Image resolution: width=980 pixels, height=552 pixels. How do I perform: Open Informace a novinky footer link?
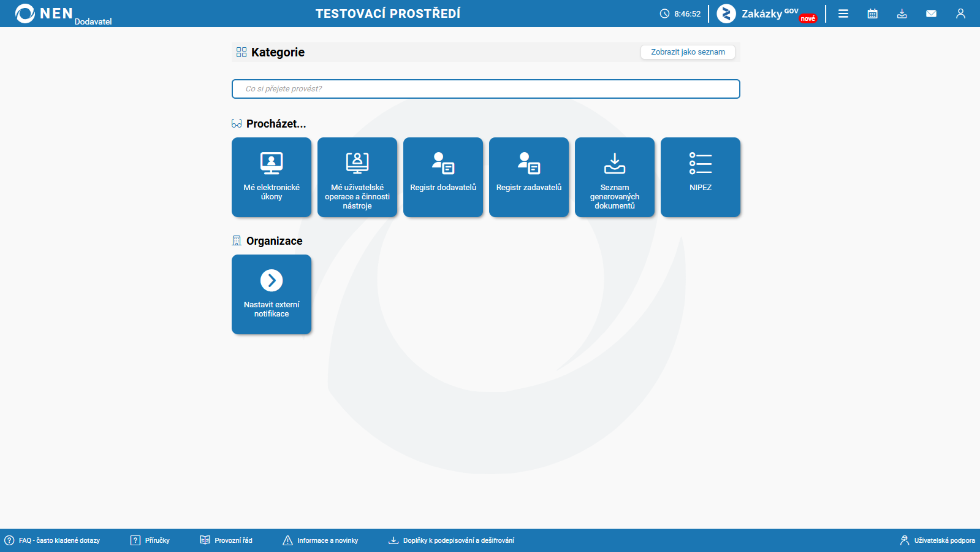pyautogui.click(x=321, y=540)
